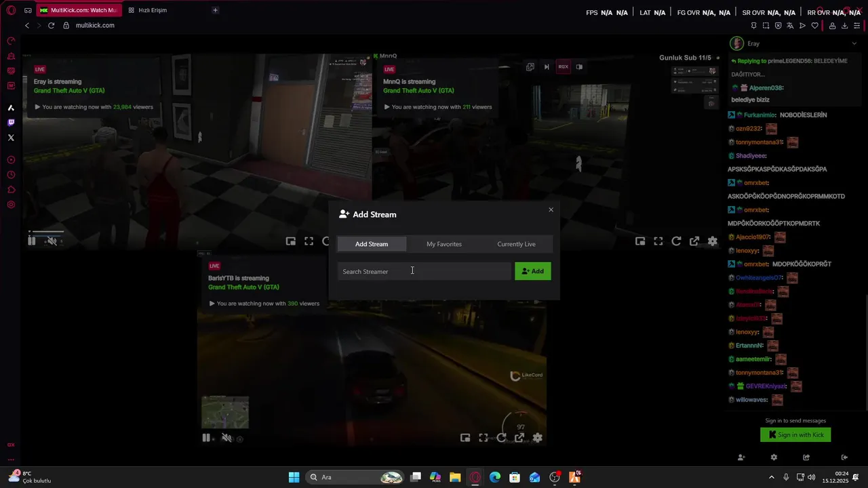This screenshot has width=868, height=488.
Task: Toggle fullscreen on Eray stream
Action: click(309, 241)
